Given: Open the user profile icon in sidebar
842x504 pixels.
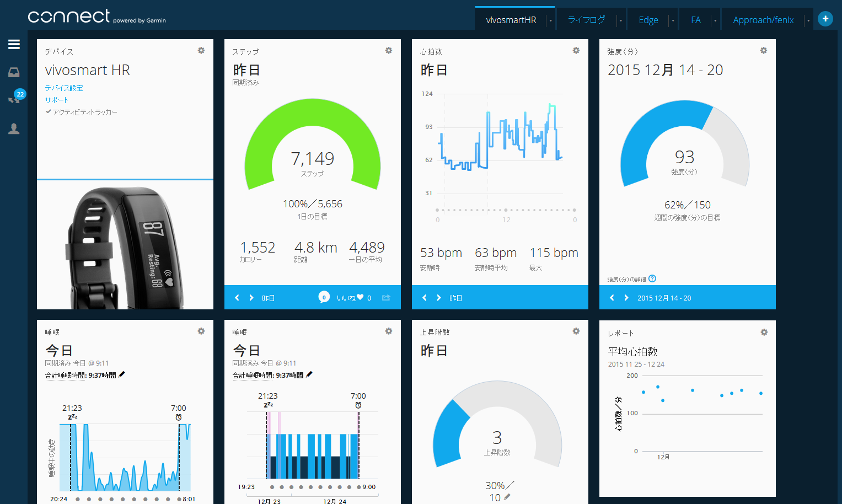Looking at the screenshot, I should coord(14,128).
